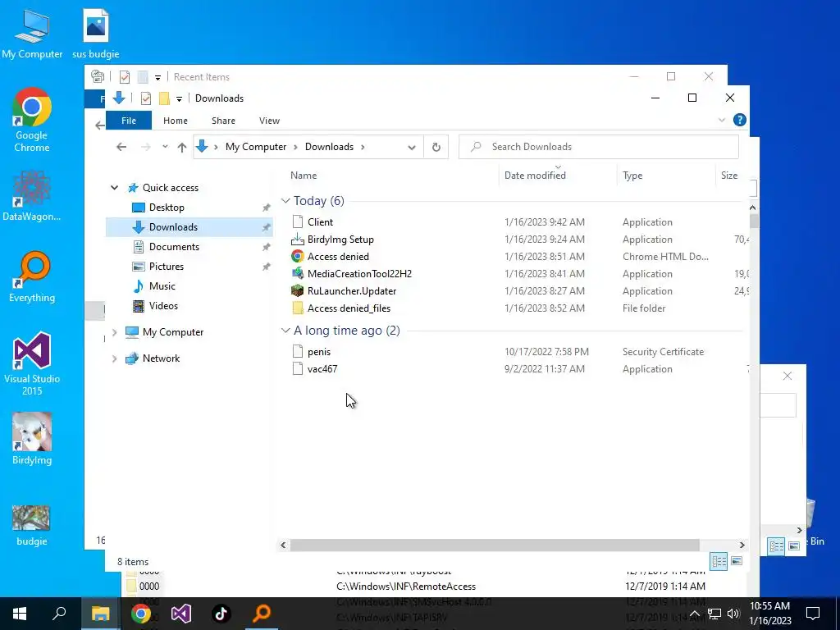Switch to Details view in the status bar
The image size is (840, 630).
pyautogui.click(x=719, y=561)
